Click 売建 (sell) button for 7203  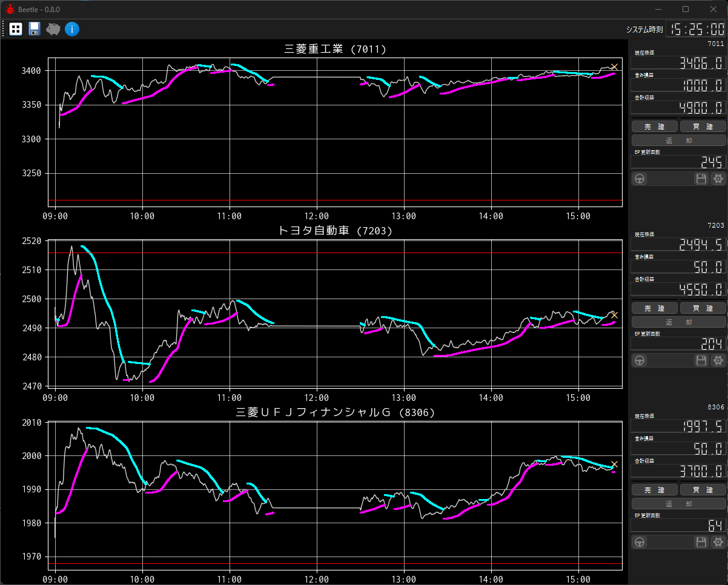655,308
